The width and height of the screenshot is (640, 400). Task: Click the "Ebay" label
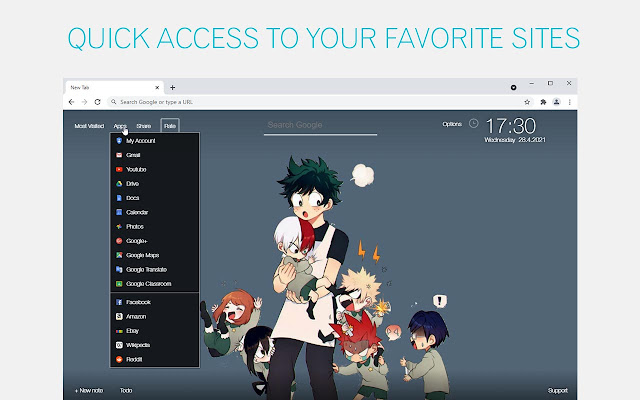[x=132, y=331]
